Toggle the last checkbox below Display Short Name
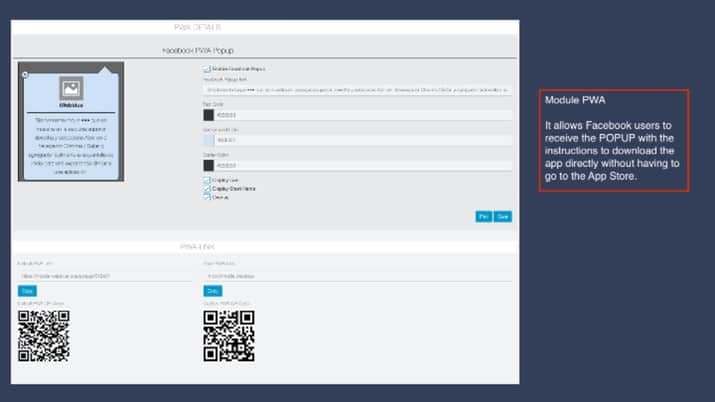The image size is (715, 402). [x=207, y=197]
